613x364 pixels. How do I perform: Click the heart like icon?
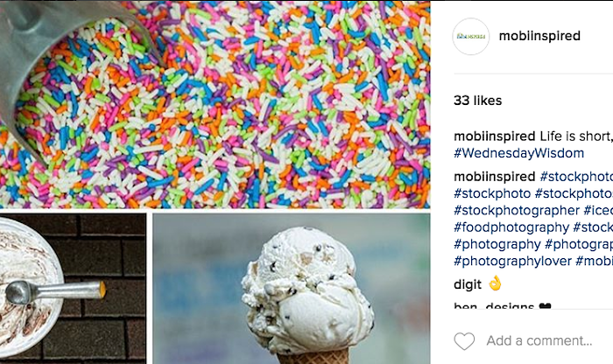464,341
